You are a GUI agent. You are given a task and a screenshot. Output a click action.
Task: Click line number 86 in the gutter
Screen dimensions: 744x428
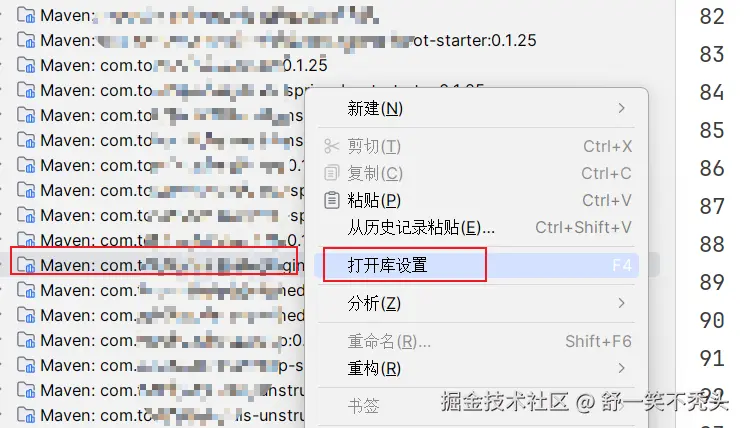pyautogui.click(x=712, y=168)
